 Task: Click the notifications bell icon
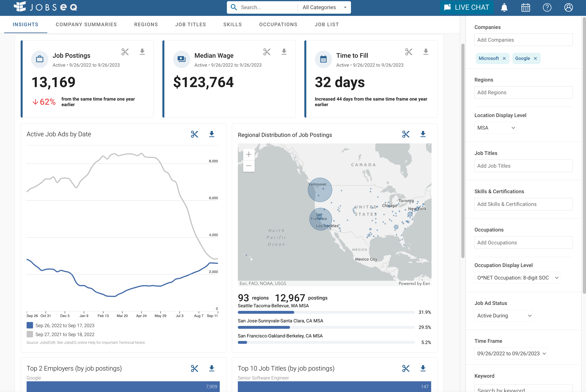click(504, 8)
